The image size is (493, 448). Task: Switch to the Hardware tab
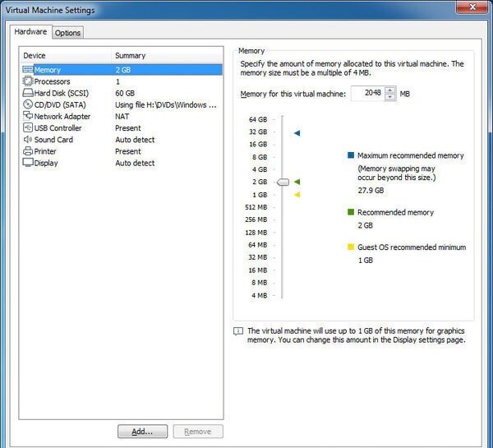[x=30, y=32]
